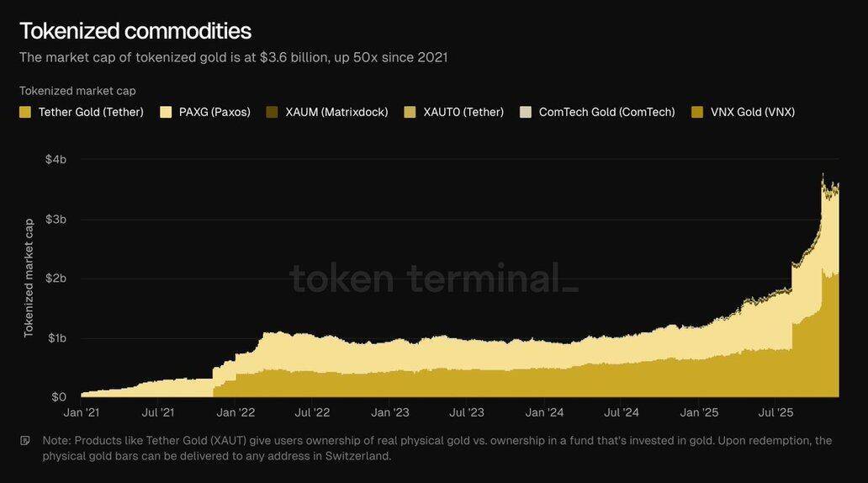
Task: Click the token terminal watermark logo
Action: coord(433,278)
